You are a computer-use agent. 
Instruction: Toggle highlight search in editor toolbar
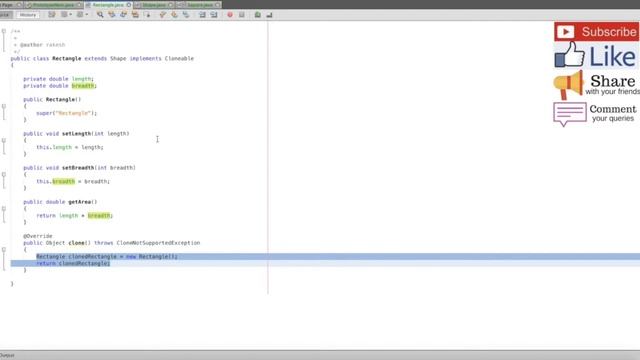tap(135, 15)
